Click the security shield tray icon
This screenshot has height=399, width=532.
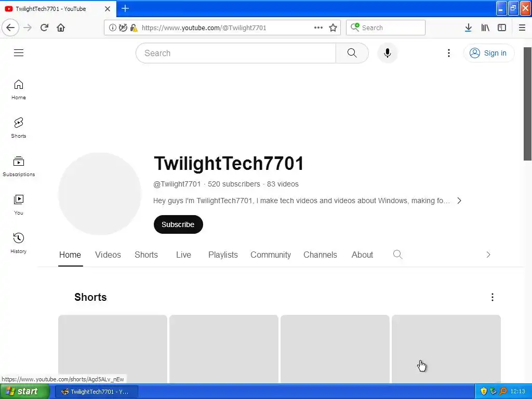click(x=484, y=391)
